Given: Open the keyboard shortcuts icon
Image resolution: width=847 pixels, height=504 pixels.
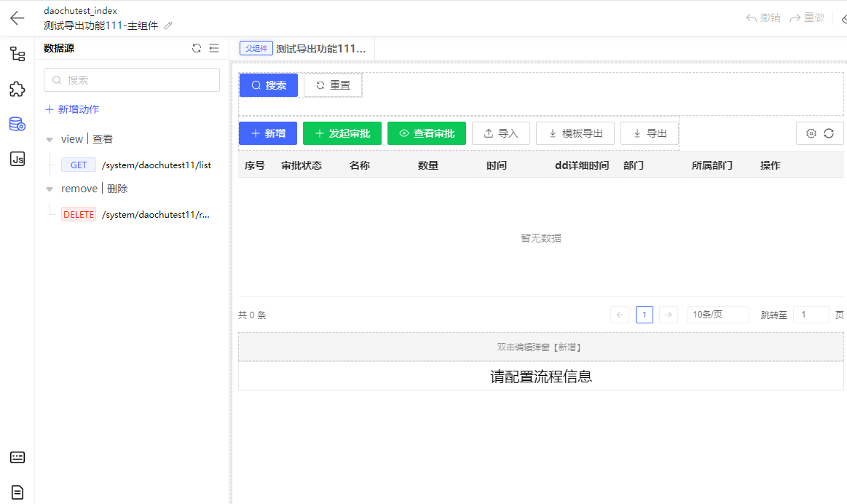Looking at the screenshot, I should tap(17, 457).
